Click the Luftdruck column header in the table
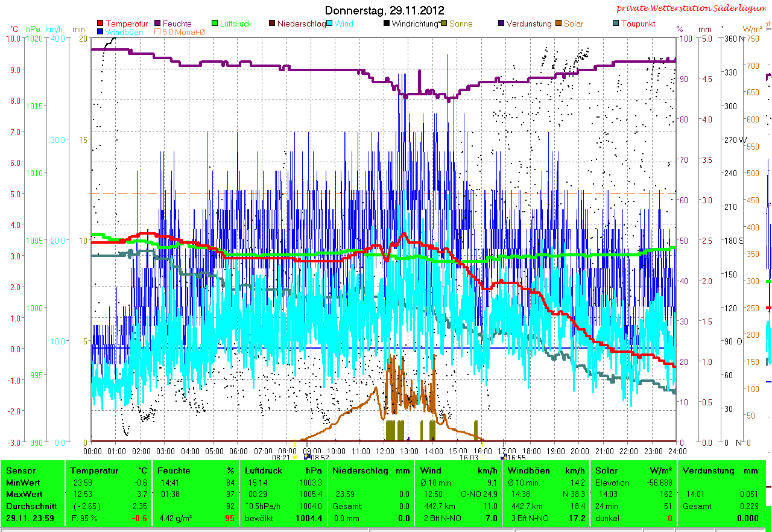Viewport: 772px width, 532px height. point(263,470)
